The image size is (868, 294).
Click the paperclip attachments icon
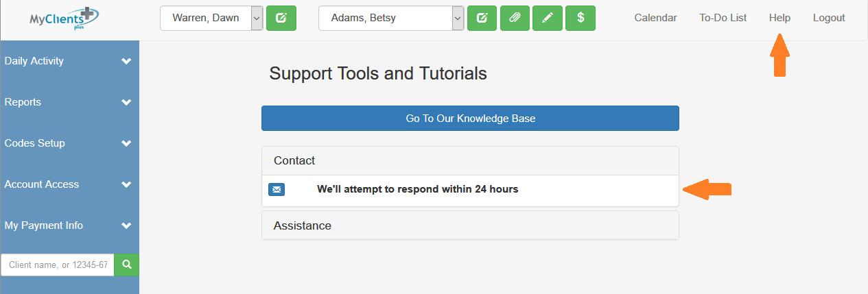[x=515, y=19]
